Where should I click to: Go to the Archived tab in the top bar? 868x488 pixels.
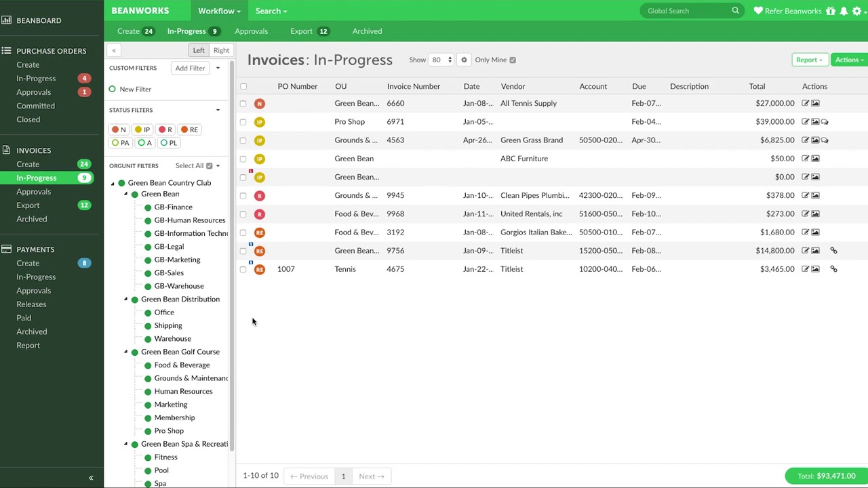click(x=367, y=31)
